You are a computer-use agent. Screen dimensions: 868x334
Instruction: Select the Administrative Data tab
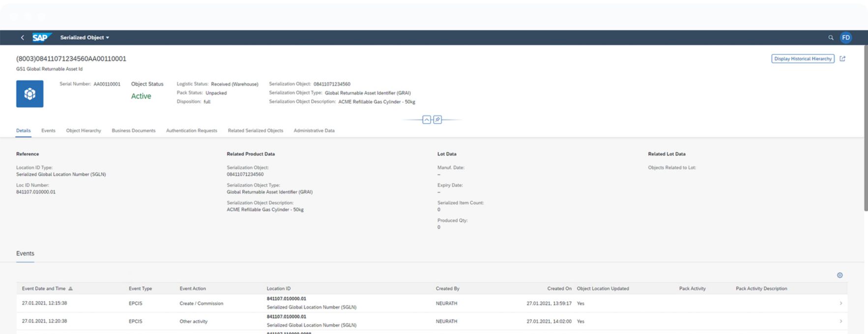(x=314, y=131)
